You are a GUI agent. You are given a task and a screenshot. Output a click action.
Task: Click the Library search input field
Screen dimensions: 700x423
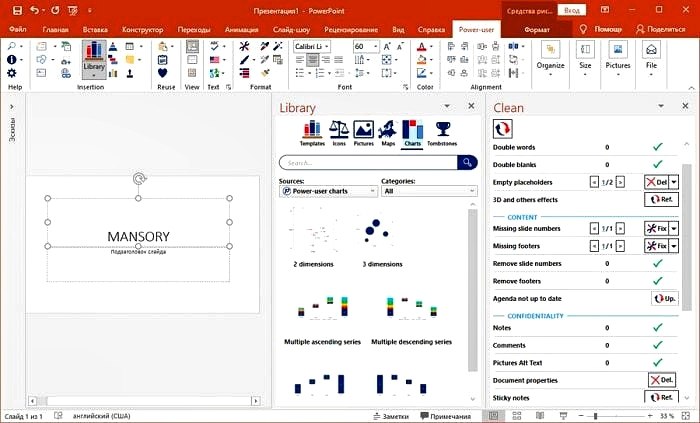(368, 162)
